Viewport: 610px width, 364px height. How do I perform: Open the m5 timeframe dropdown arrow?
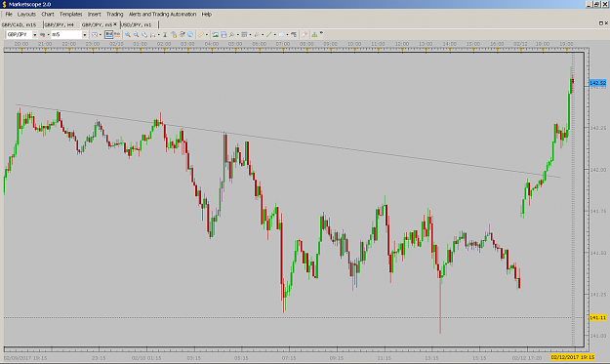[x=84, y=34]
